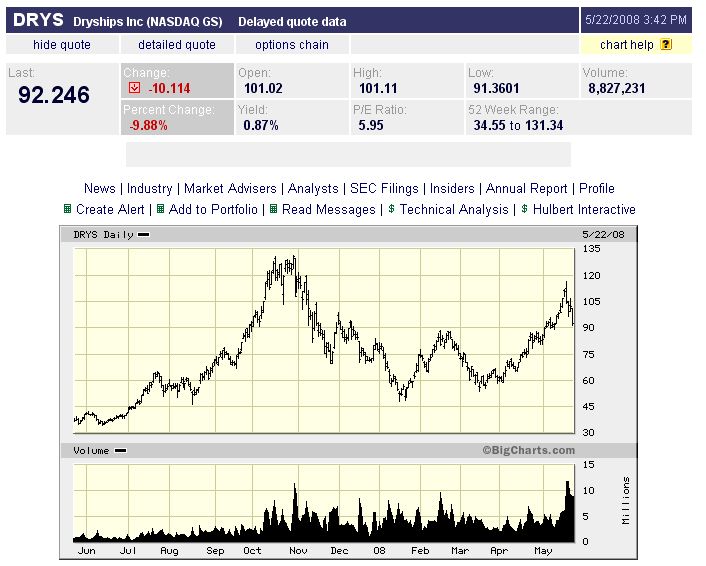Click the DRYS Daily chart legend
This screenshot has height=566, width=706.
coord(111,235)
